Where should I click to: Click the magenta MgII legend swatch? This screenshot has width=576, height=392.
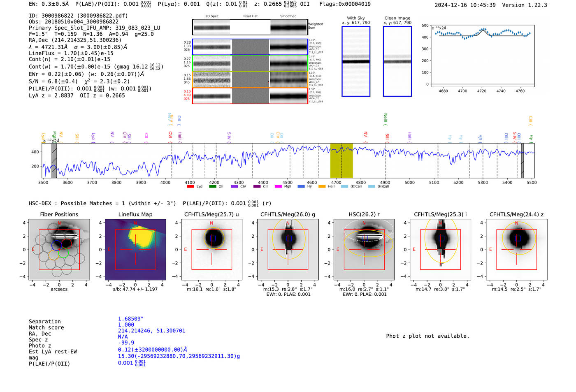pos(279,187)
